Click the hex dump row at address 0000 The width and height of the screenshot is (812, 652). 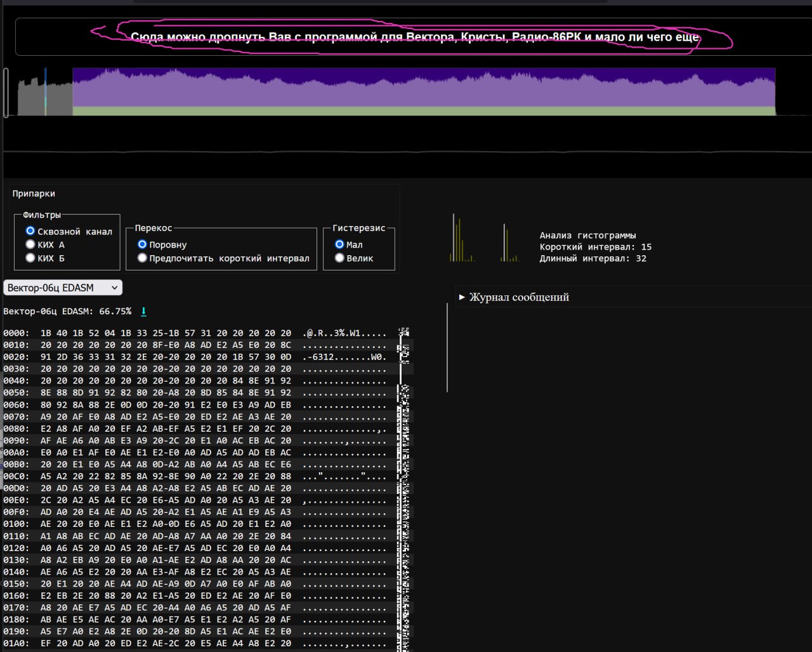(x=147, y=333)
